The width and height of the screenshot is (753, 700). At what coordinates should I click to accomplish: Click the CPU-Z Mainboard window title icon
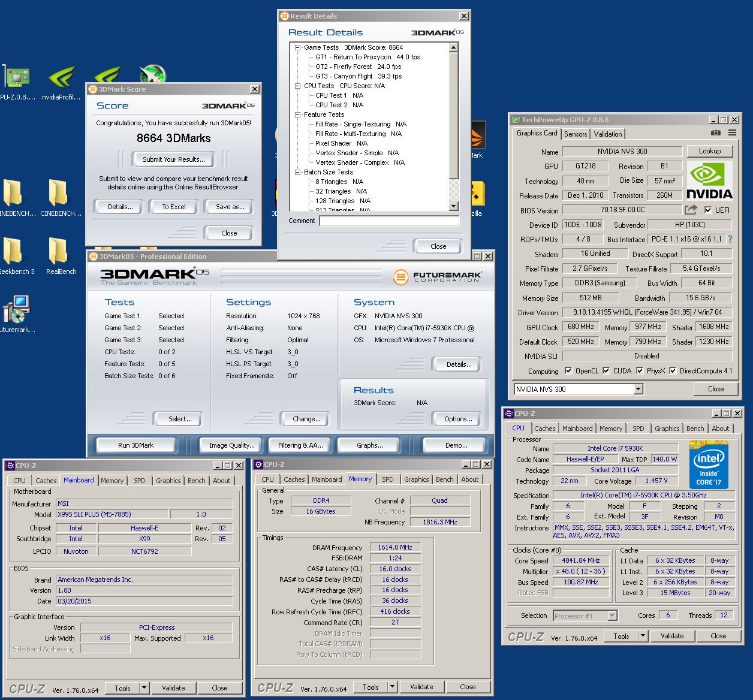10,465
